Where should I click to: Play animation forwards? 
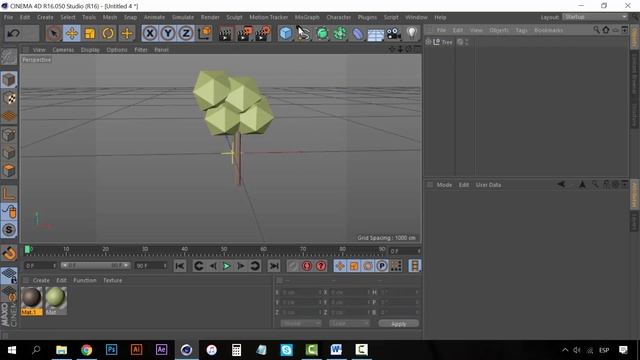(x=227, y=266)
